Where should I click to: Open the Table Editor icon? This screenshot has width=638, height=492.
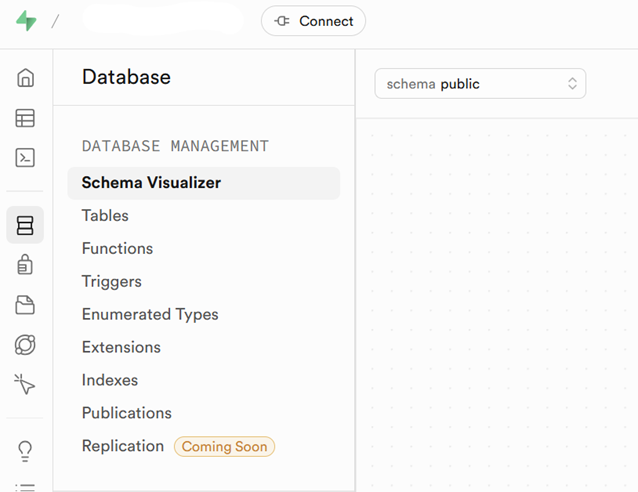click(x=25, y=118)
